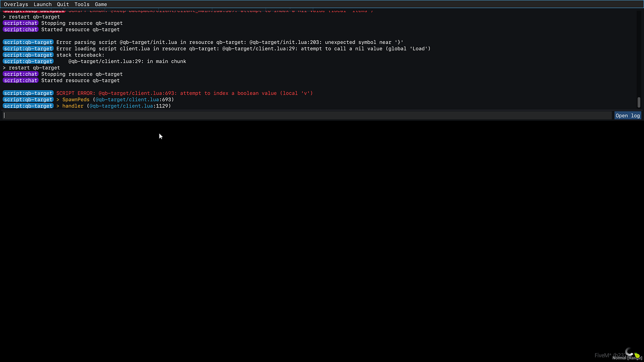644x362 pixels.
Task: Click the script:qb-target badge on the handler line
Action: (28, 106)
